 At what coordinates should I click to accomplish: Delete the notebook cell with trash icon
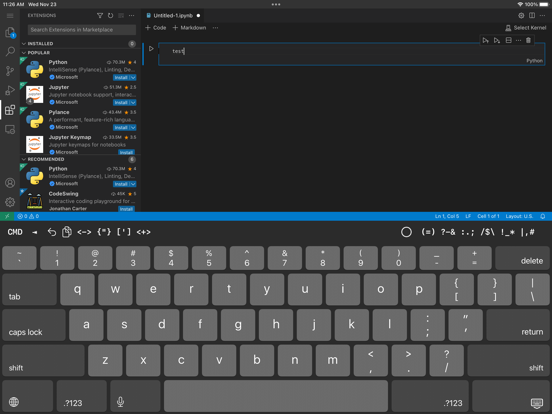pyautogui.click(x=528, y=40)
